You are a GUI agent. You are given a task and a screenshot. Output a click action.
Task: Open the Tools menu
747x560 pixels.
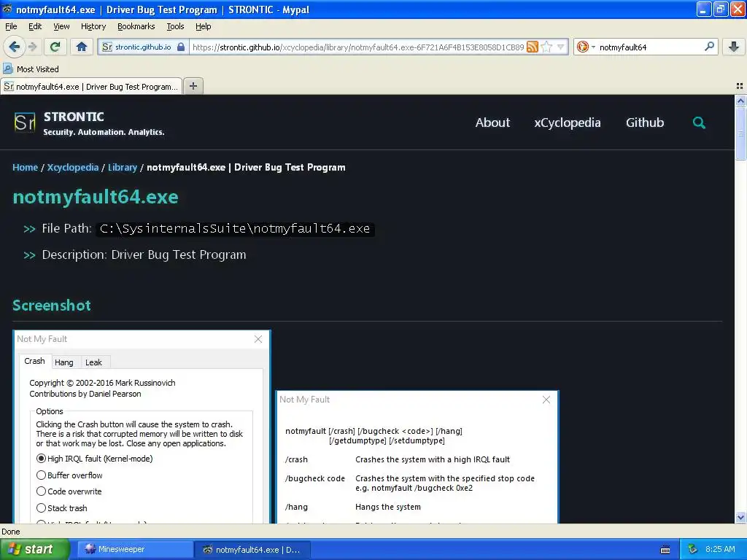[x=175, y=26]
